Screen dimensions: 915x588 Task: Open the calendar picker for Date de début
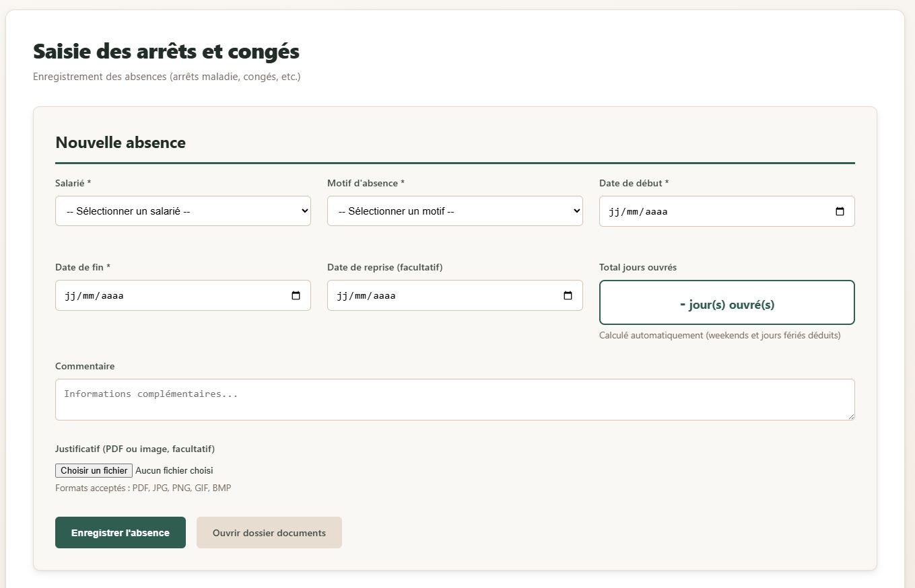click(x=840, y=211)
